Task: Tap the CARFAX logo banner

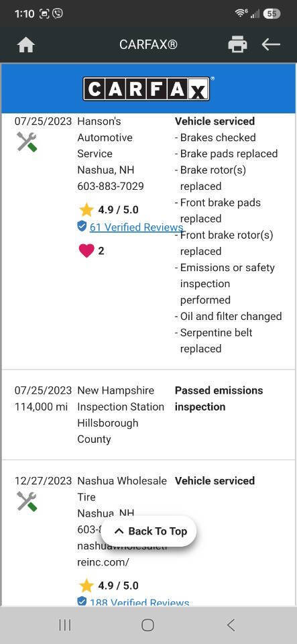Action: (x=149, y=89)
